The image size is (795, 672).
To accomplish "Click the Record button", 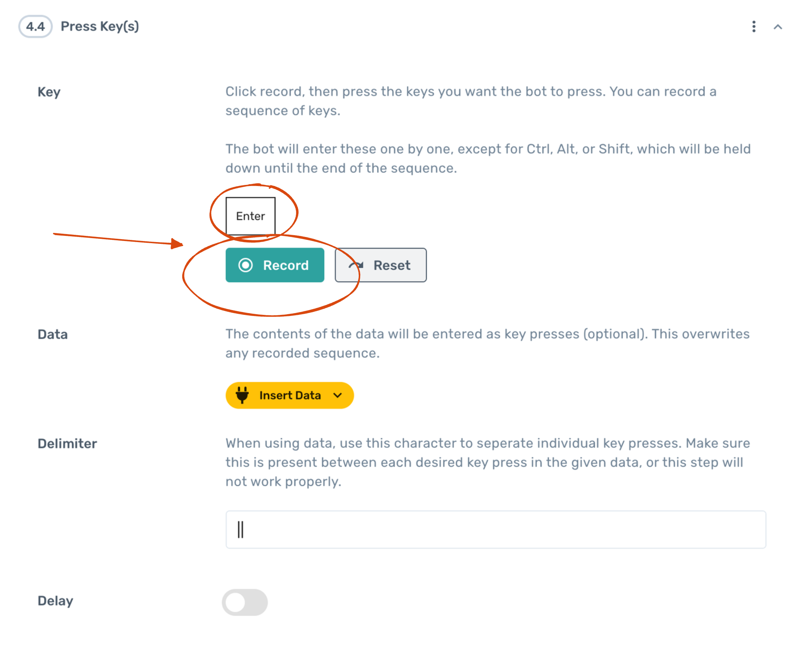I will [274, 265].
